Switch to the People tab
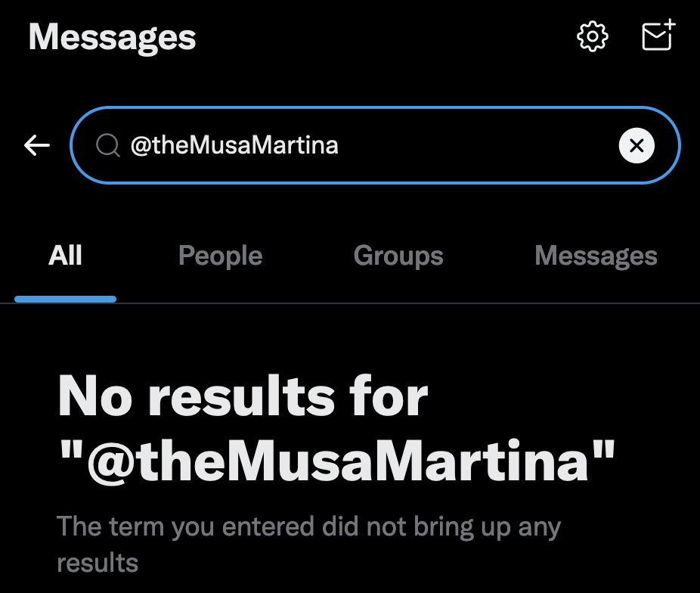The image size is (700, 593). (220, 256)
